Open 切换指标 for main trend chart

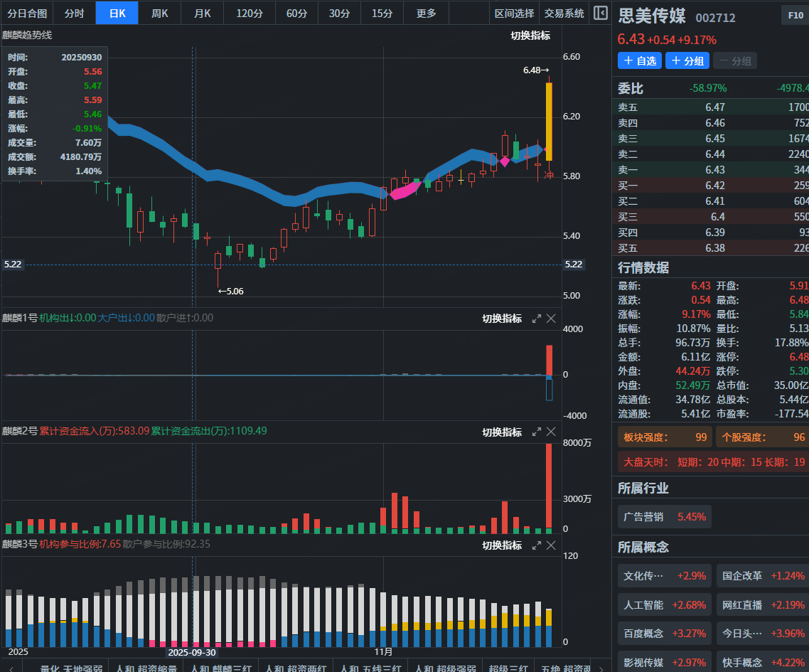coord(530,36)
